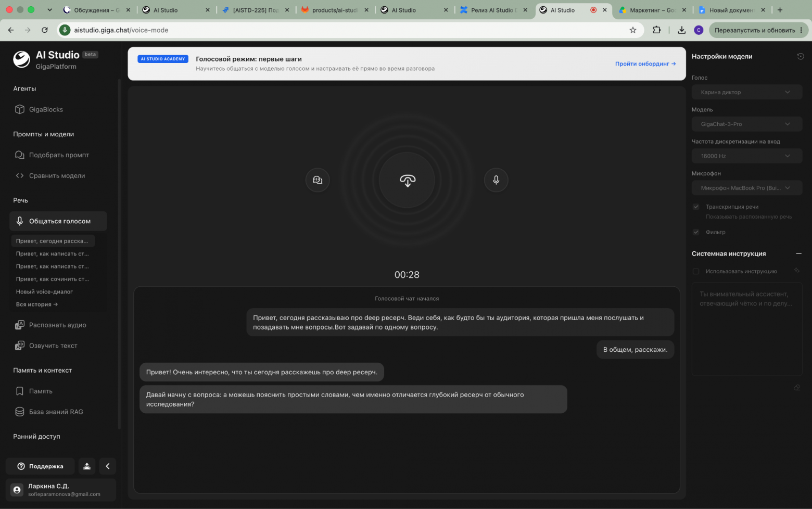Viewport: 812px width, 509px height.
Task: Click the Поддержка button
Action: pyautogui.click(x=41, y=466)
